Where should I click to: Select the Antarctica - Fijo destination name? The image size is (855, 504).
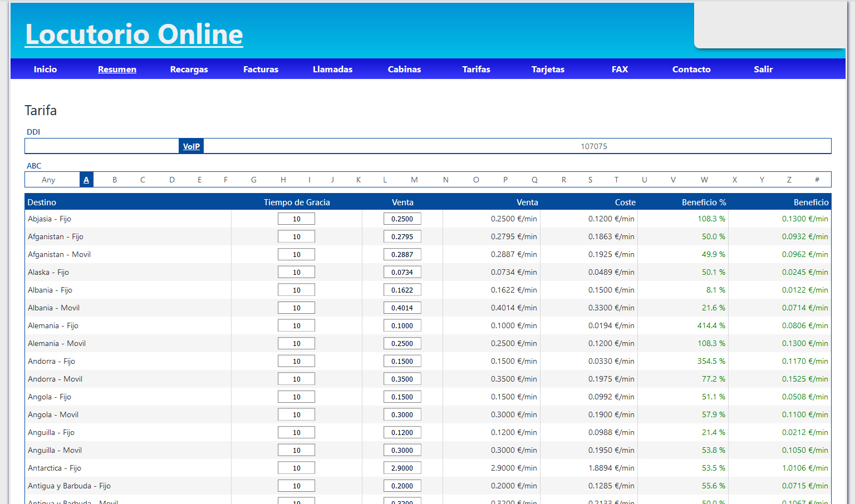point(55,468)
